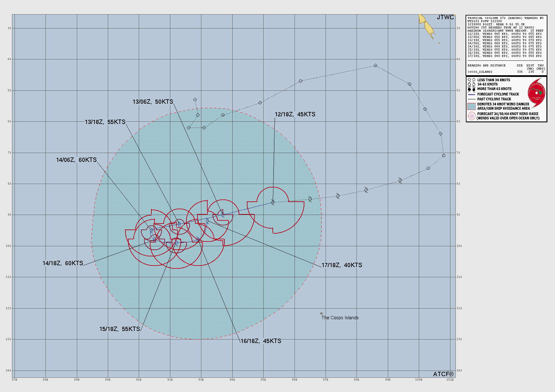
Task: Select the '14/06Z, 60KTS' forecast label
Action: [x=76, y=160]
